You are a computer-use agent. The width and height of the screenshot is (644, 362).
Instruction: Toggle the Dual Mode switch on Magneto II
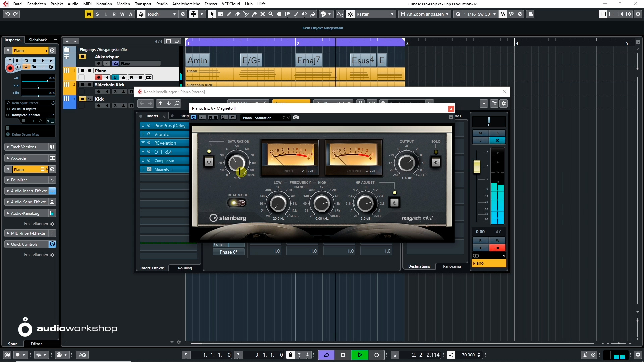pos(237,203)
